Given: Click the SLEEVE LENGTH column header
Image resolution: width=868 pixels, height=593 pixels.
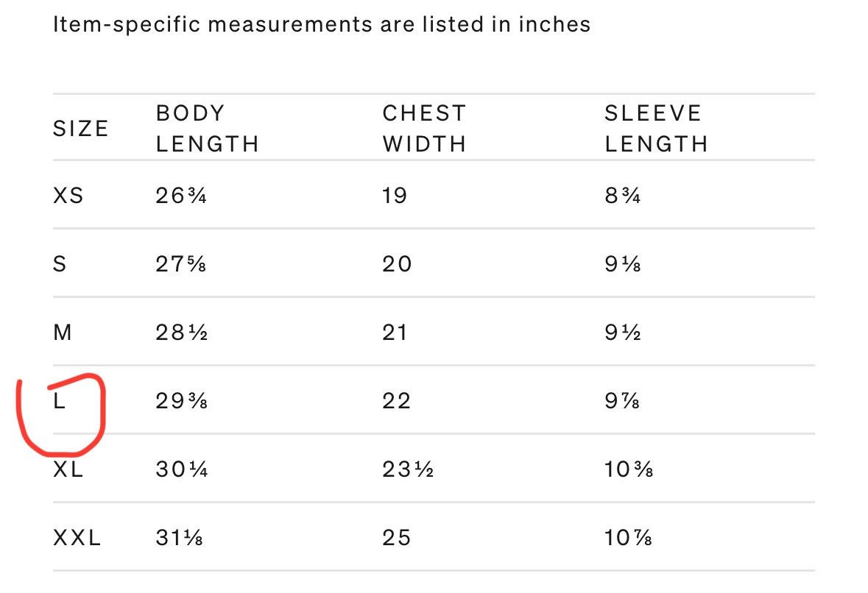Looking at the screenshot, I should pos(657,128).
